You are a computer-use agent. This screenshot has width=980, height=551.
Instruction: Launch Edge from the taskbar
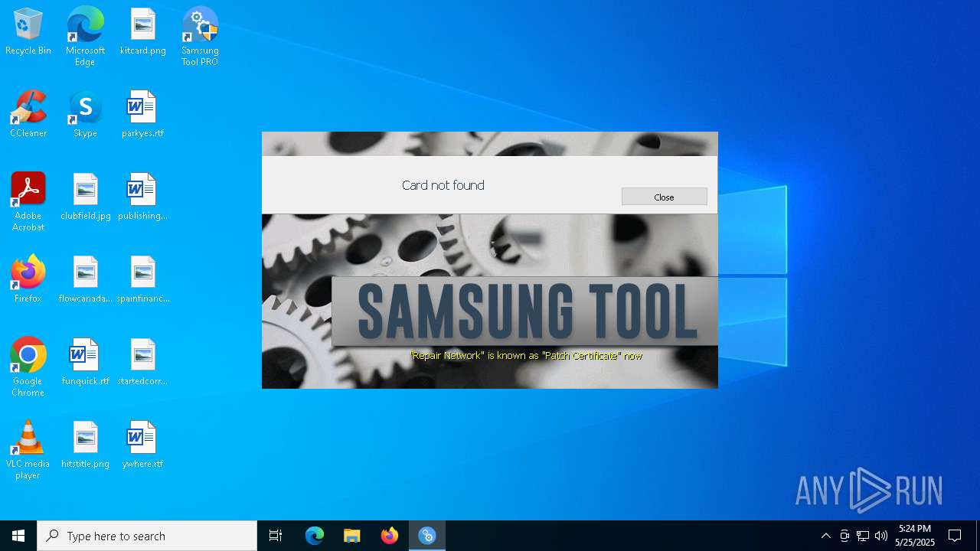pyautogui.click(x=315, y=536)
